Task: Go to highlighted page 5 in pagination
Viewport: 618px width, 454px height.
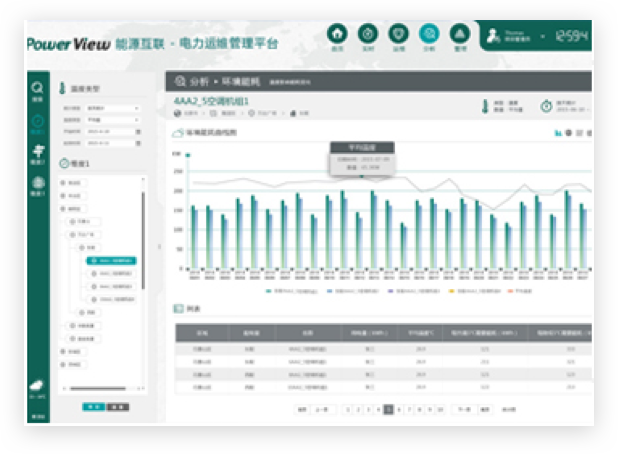Action: tap(389, 409)
